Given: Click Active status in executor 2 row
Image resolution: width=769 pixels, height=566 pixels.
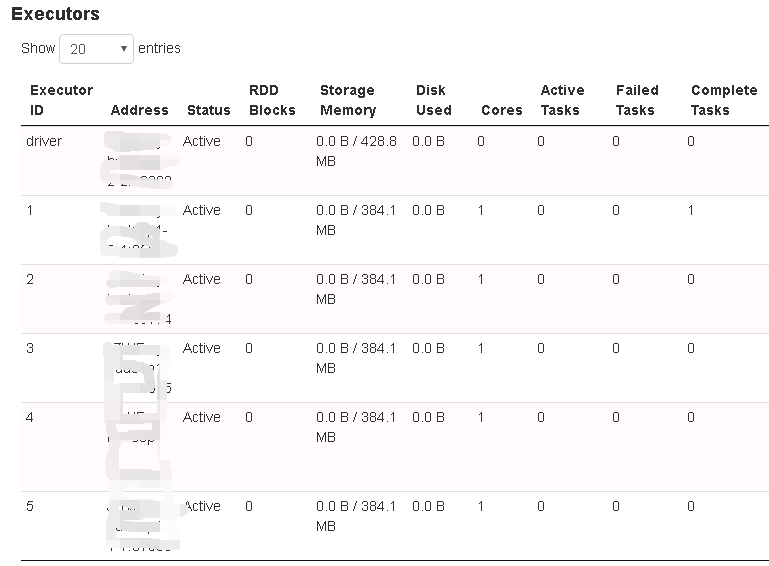Looking at the screenshot, I should (202, 280).
